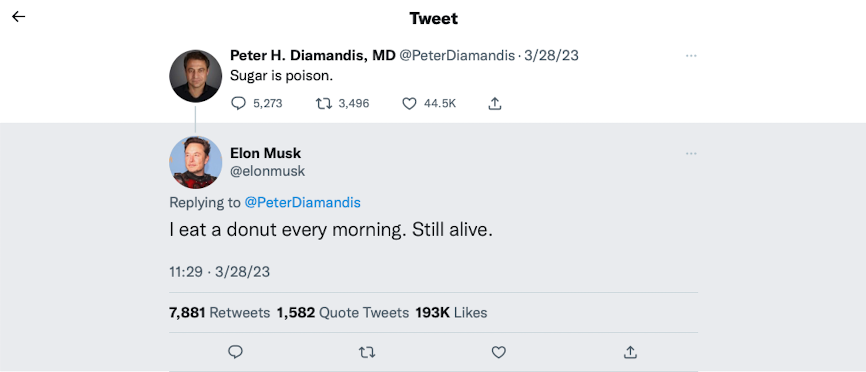866x372 pixels.
Task: Share Peter Diamandis's tweet
Action: [x=495, y=103]
